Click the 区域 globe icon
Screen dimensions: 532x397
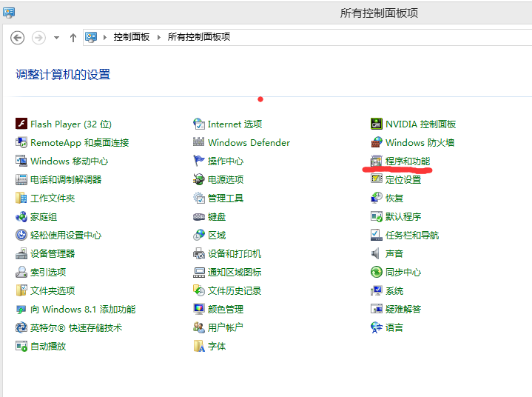coord(199,235)
